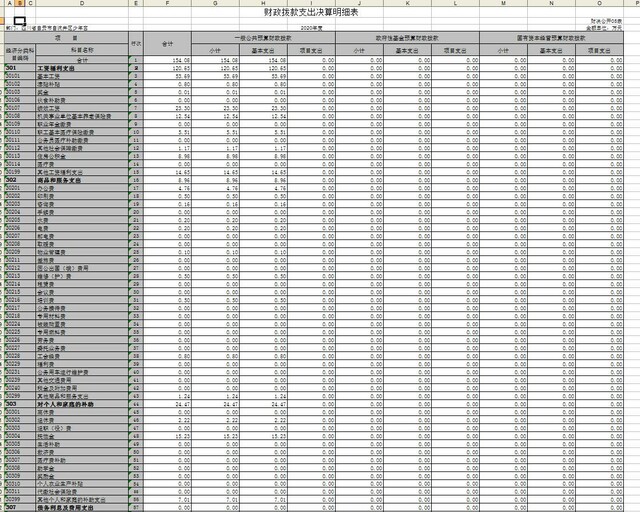Select the title cell 财政拨款支出决算明细表
Image resolution: width=640 pixels, height=512 pixels.
tap(319, 14)
